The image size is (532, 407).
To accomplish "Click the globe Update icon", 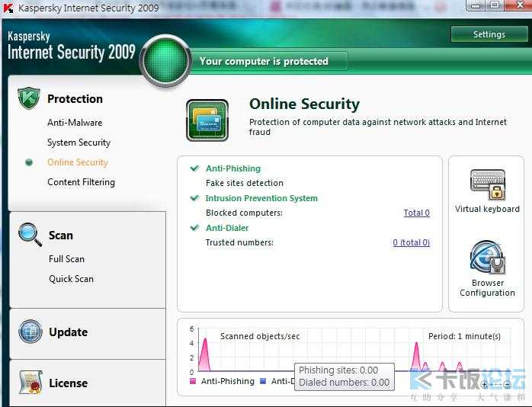I will pos(30,332).
